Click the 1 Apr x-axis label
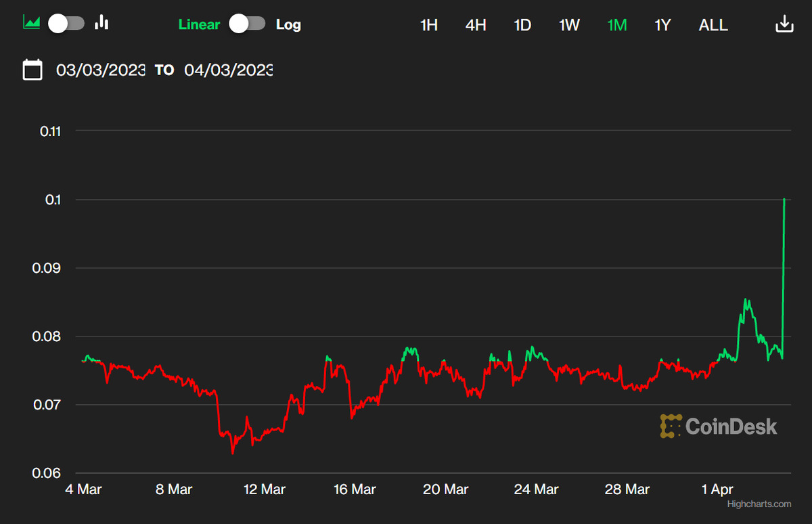 (x=718, y=489)
